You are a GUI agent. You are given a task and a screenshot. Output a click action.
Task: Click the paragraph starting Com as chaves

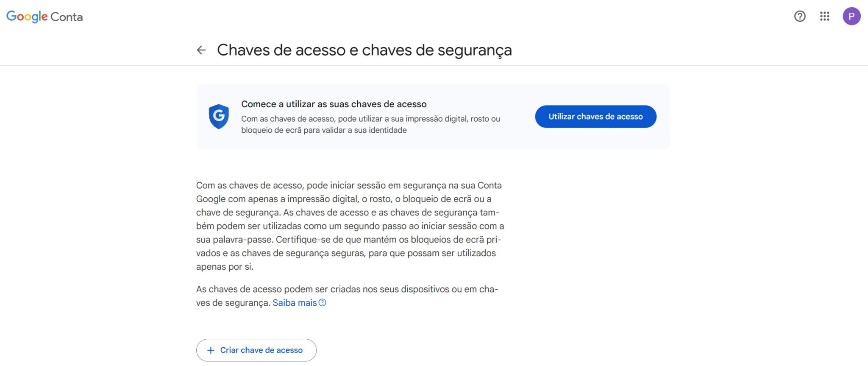coord(350,226)
